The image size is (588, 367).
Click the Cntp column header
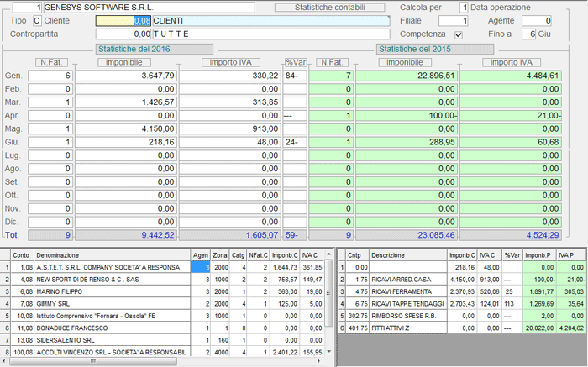coord(357,255)
